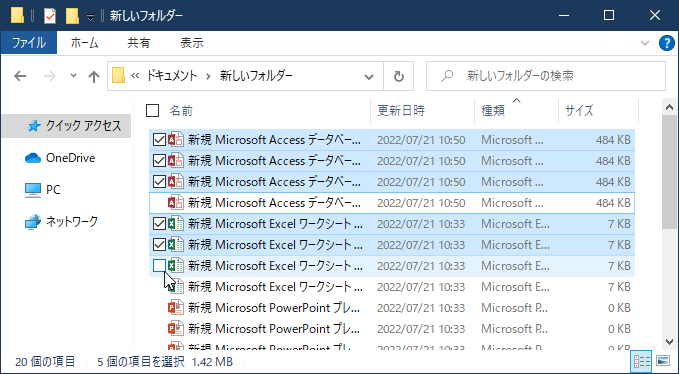Tick the empty checkbox on third Excel row
This screenshot has width=679, height=374.
pos(159,265)
